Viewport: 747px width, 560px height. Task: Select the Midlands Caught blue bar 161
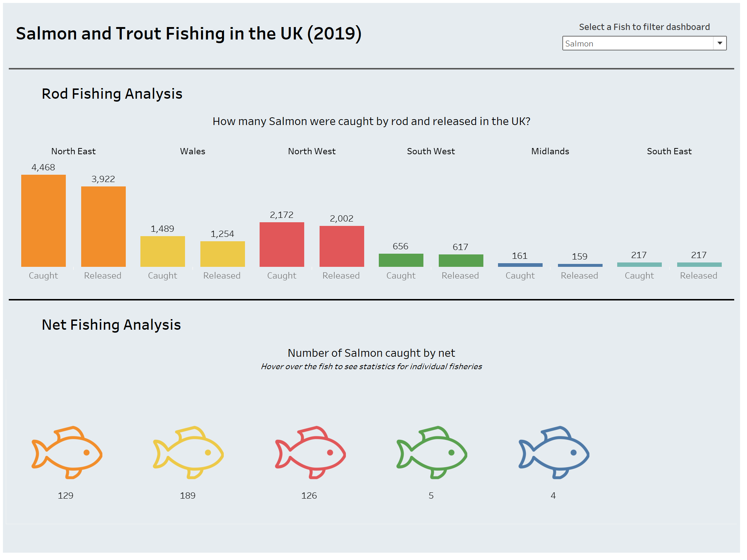520,265
